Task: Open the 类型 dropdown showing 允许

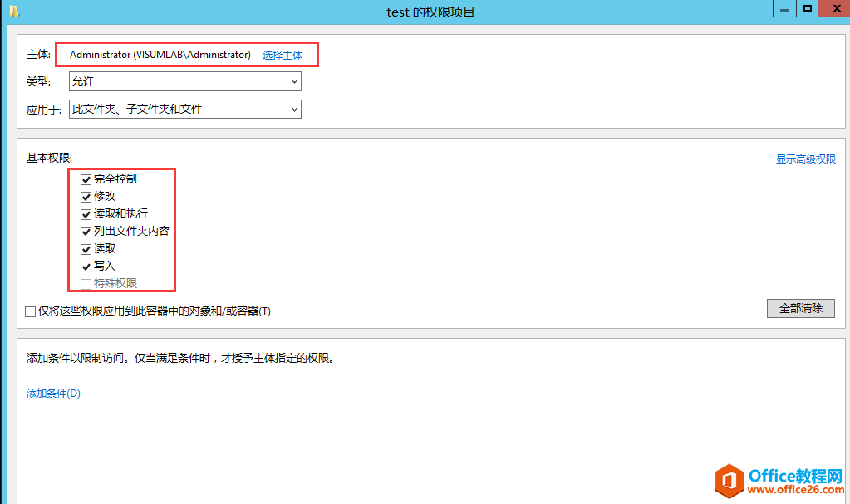Action: [x=184, y=81]
